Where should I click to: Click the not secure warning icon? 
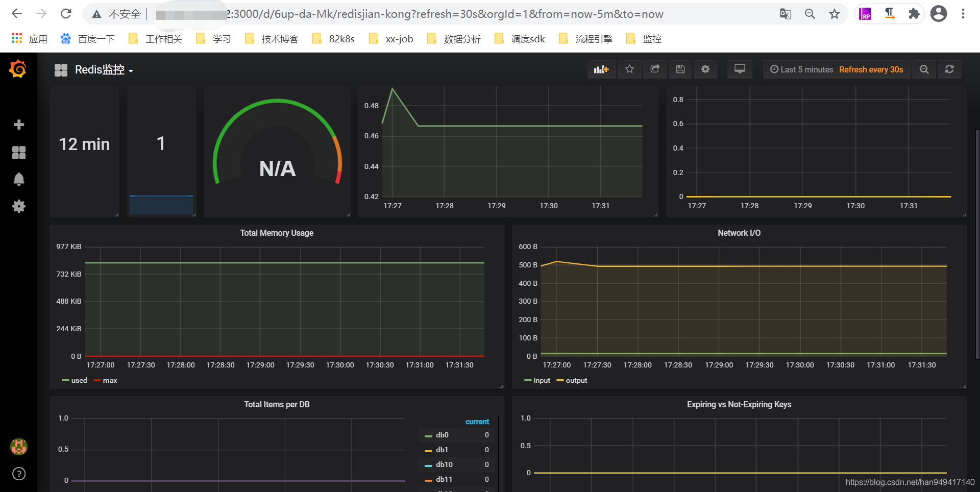[x=96, y=14]
